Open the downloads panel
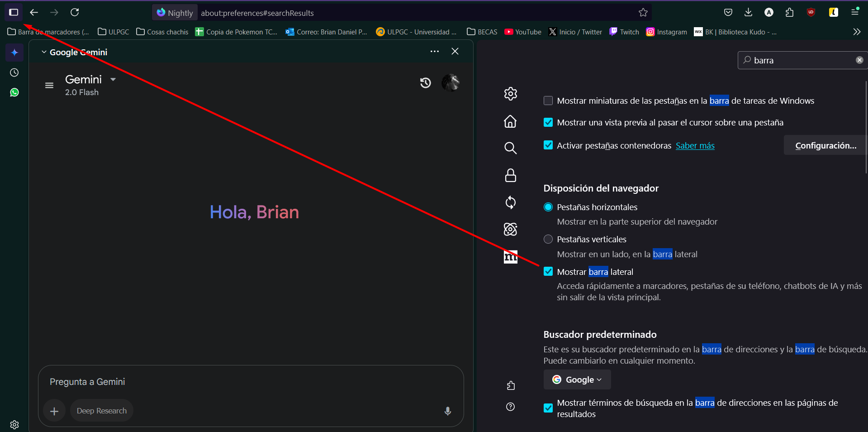 tap(748, 12)
